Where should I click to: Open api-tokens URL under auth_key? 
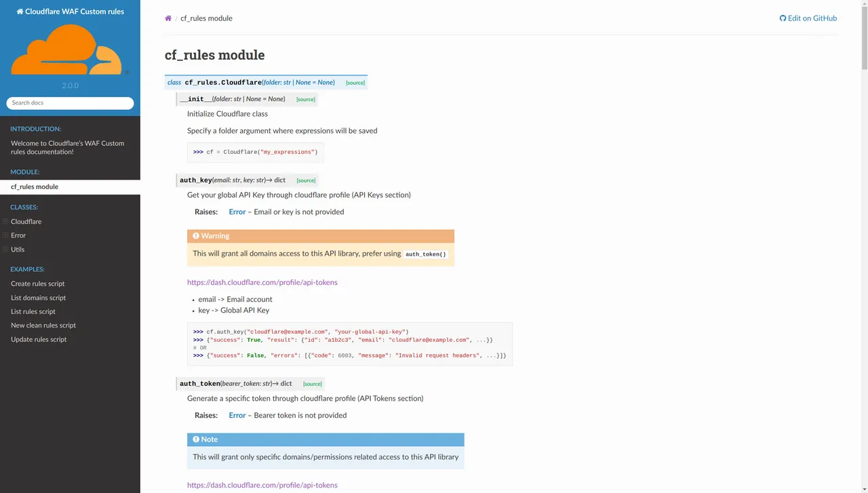click(262, 282)
